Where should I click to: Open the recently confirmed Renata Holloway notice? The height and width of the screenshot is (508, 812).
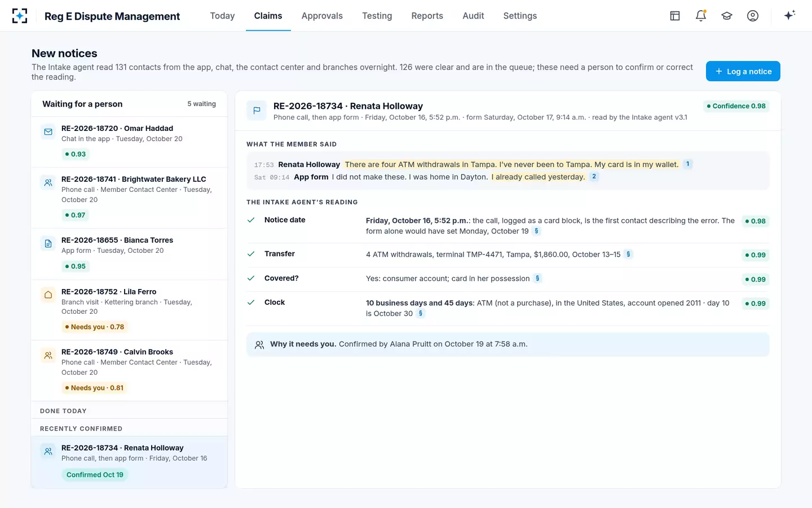point(129,462)
